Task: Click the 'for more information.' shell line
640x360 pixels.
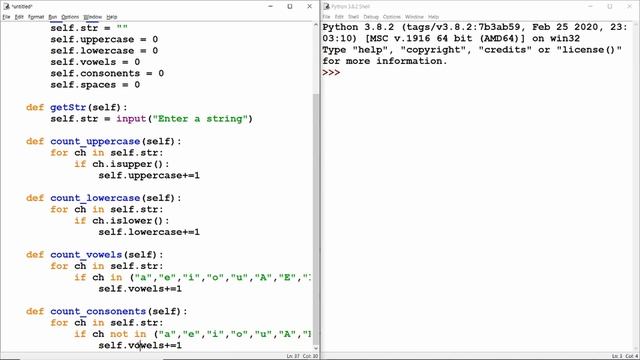Action: (x=384, y=61)
